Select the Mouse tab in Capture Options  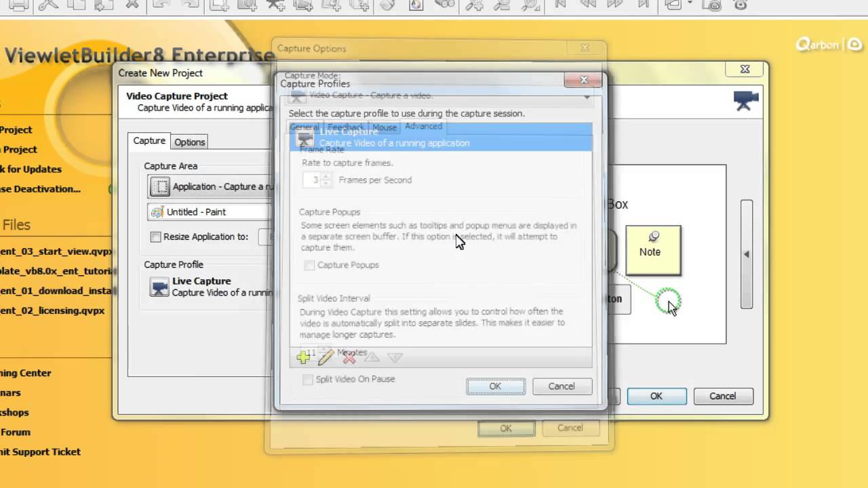[384, 127]
